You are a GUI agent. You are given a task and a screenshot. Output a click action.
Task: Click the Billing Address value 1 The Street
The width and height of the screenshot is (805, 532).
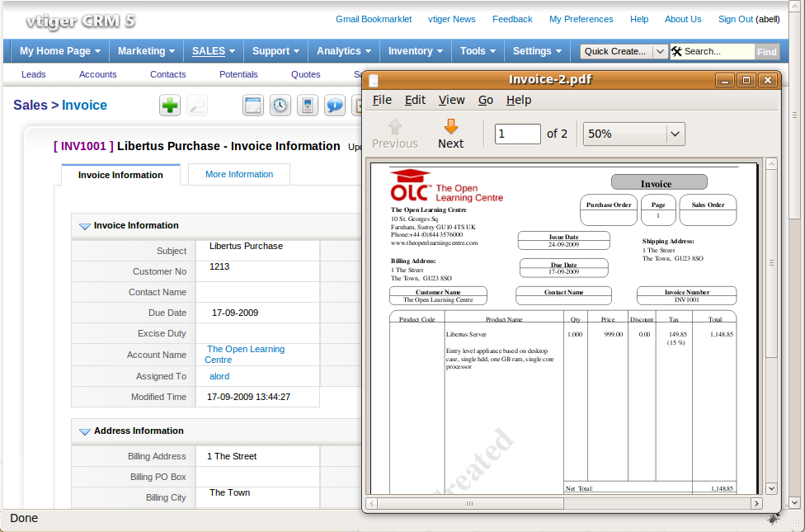(232, 456)
